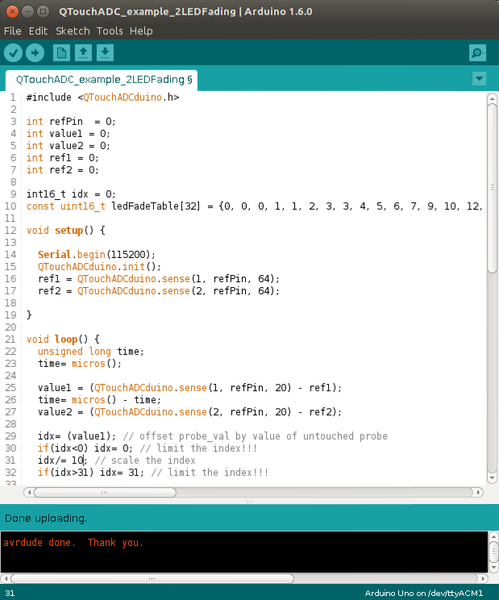The height and width of the screenshot is (600, 499).
Task: Click 'ledFadeTable[32]' in the const declaration
Action: click(x=156, y=206)
